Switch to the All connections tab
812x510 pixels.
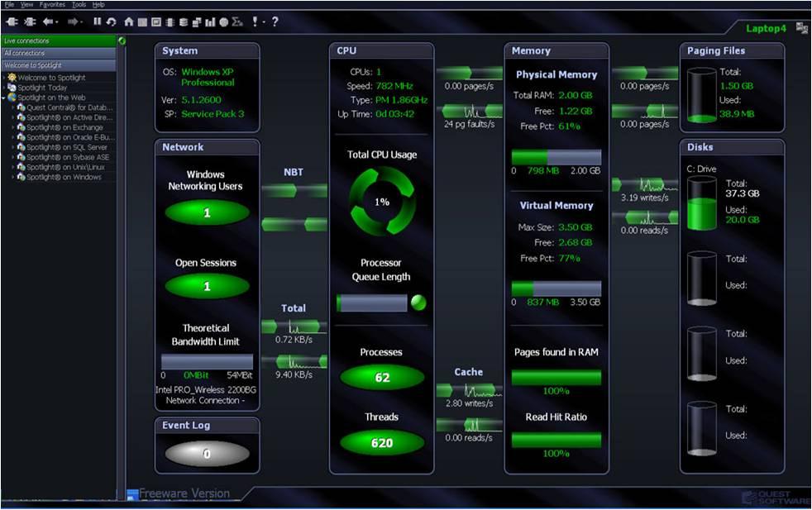coord(59,54)
